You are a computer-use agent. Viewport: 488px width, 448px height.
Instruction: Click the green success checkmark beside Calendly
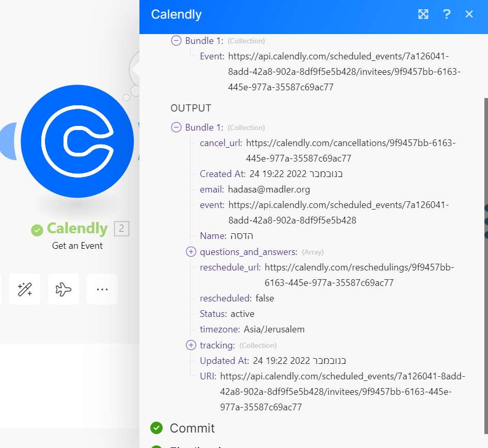pos(37,230)
